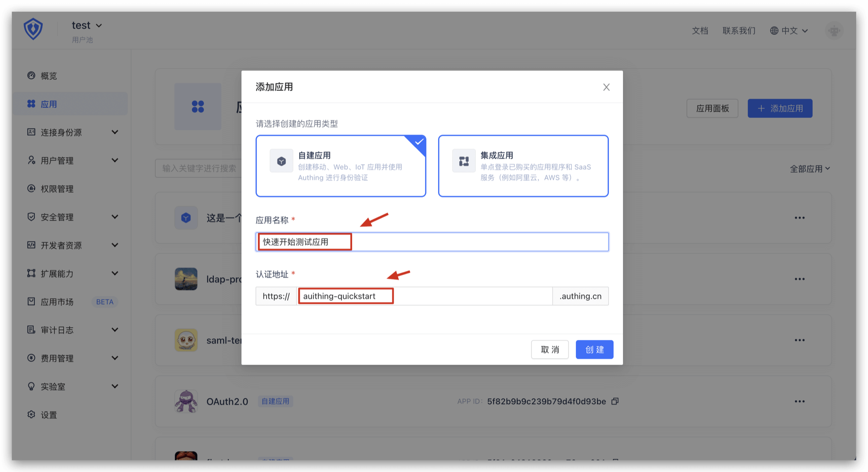The width and height of the screenshot is (868, 472).
Task: Open more options for saml app row
Action: coord(799,340)
